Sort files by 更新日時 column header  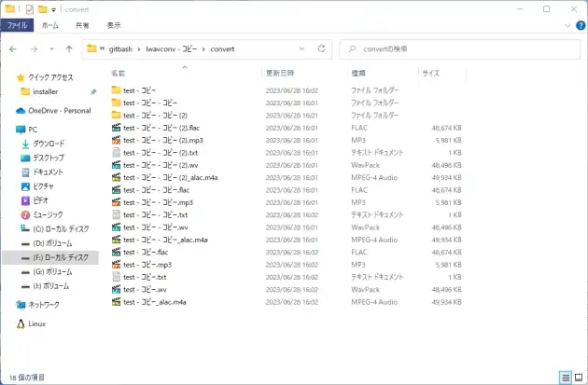(281, 72)
